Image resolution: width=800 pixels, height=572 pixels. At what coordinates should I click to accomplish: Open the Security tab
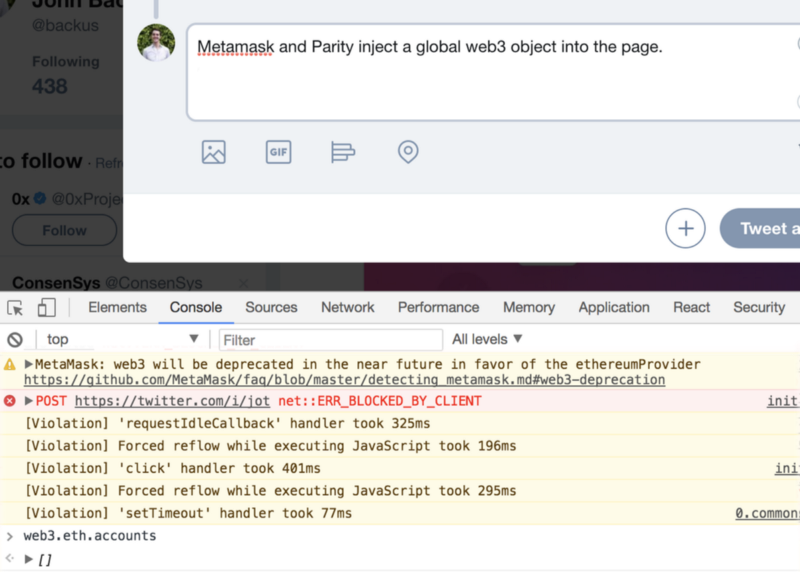click(759, 308)
